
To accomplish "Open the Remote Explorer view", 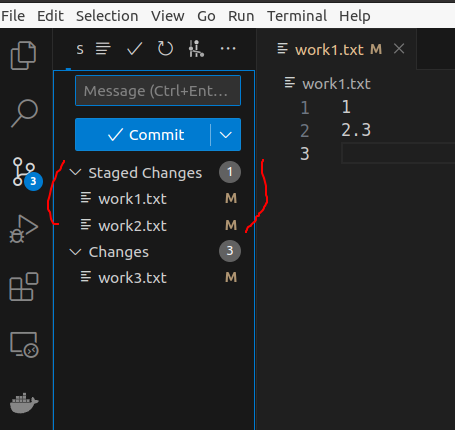I will point(24,345).
